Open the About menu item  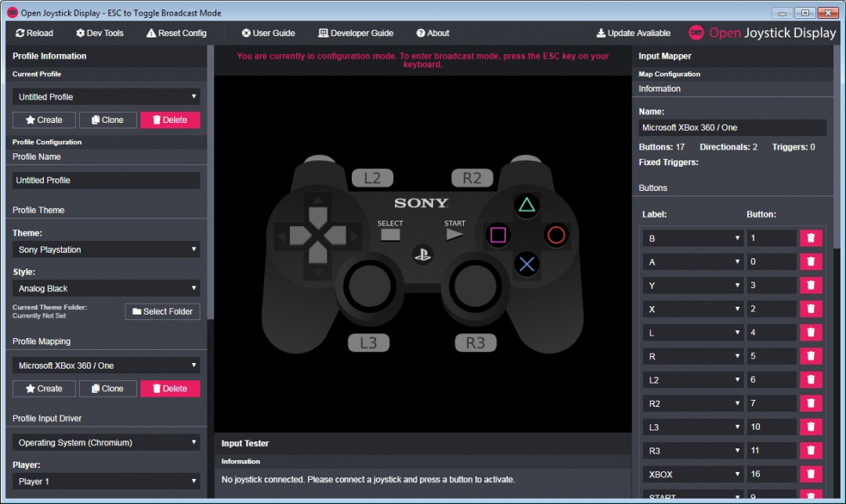pyautogui.click(x=433, y=33)
